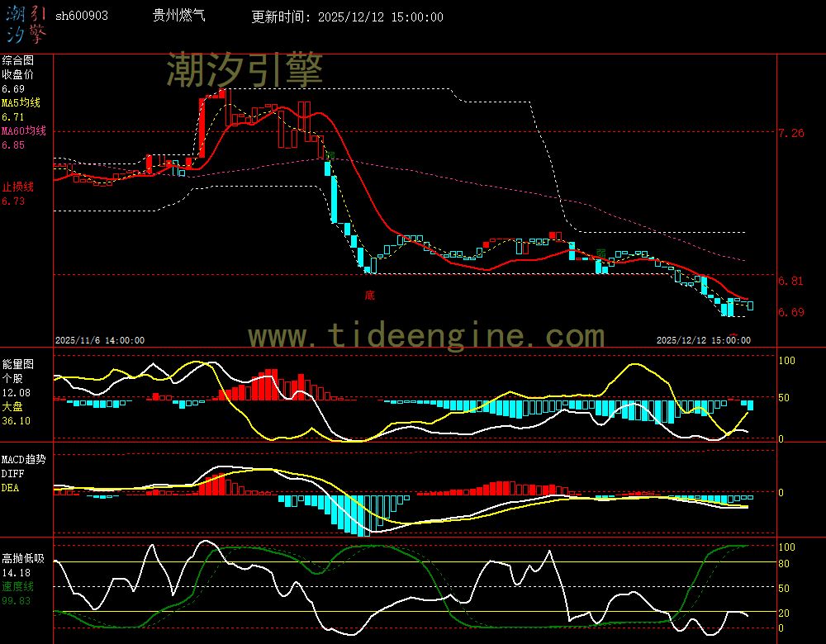
Task: Open the www.tideengine.com link
Action: point(426,336)
